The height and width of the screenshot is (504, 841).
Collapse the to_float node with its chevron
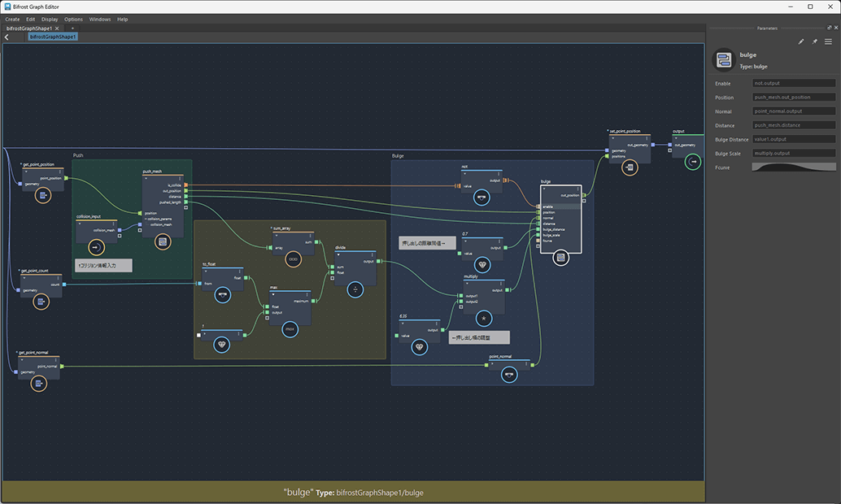click(x=206, y=272)
